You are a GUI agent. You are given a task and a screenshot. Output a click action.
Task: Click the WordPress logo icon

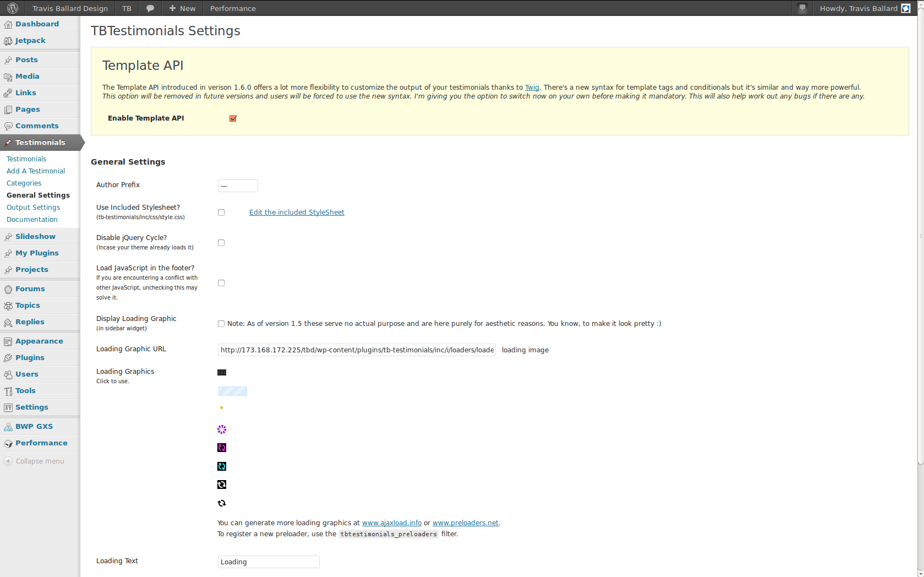pos(13,8)
